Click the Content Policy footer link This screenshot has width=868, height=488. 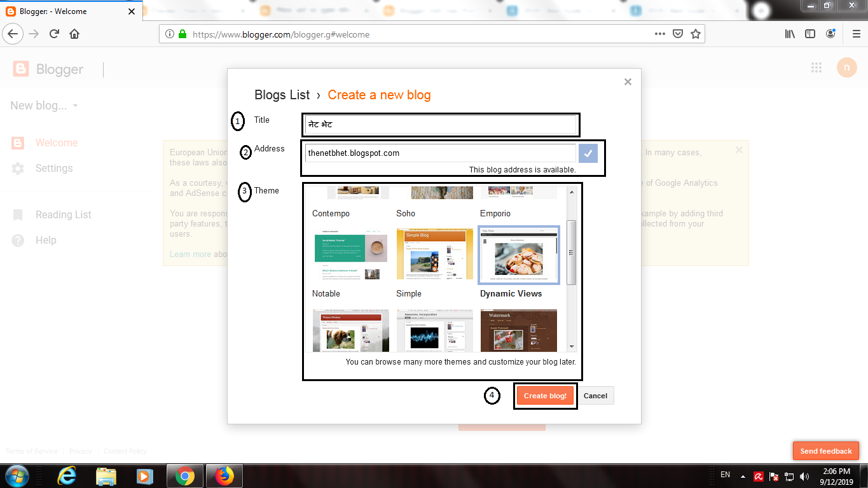point(125,451)
